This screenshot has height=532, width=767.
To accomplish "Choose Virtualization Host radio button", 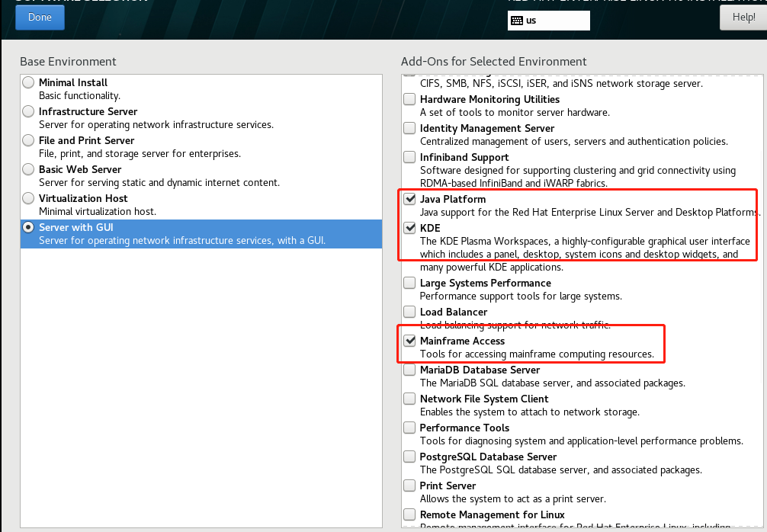I will pyautogui.click(x=28, y=198).
